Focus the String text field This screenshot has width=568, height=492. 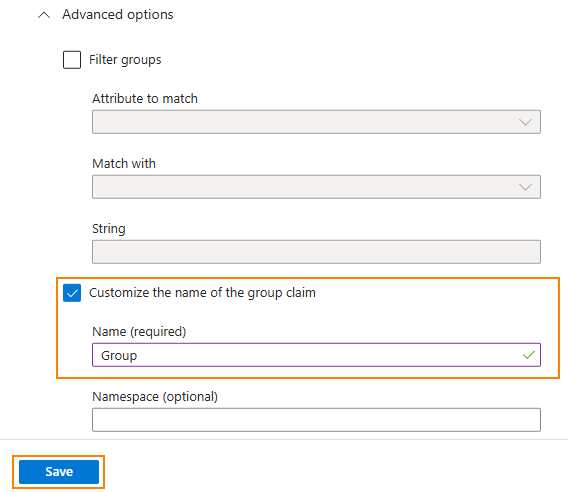click(316, 252)
